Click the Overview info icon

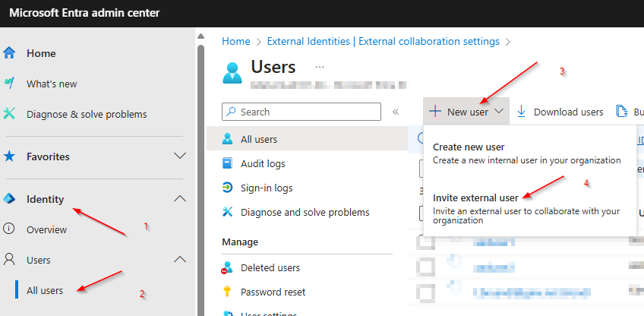pos(9,229)
